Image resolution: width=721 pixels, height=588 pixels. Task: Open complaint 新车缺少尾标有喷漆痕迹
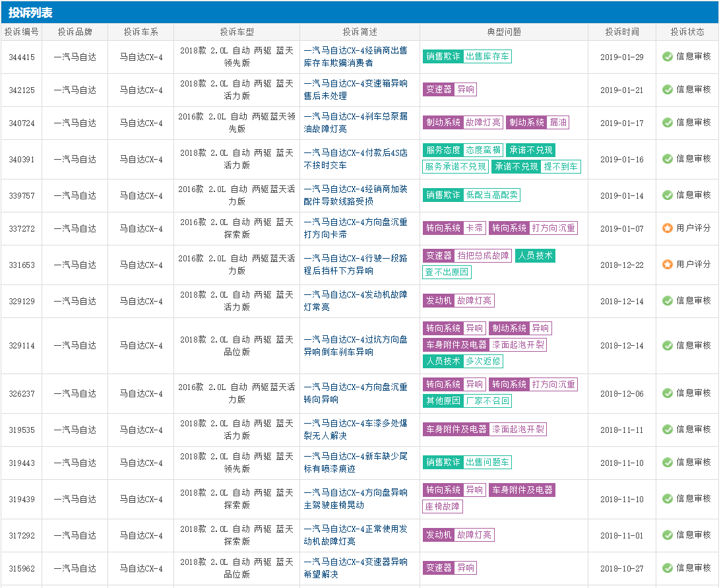point(356,463)
